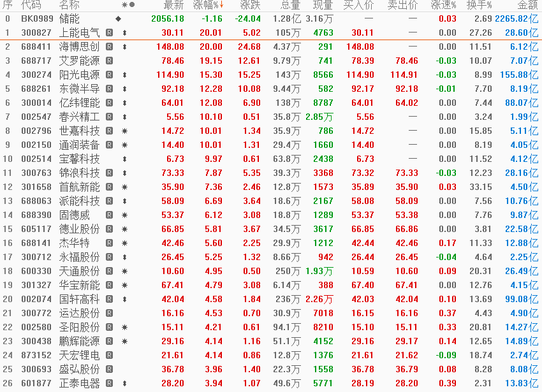This screenshot has width=542, height=392.
Task: Click the star marker in the 固德威 row
Action: click(x=125, y=215)
